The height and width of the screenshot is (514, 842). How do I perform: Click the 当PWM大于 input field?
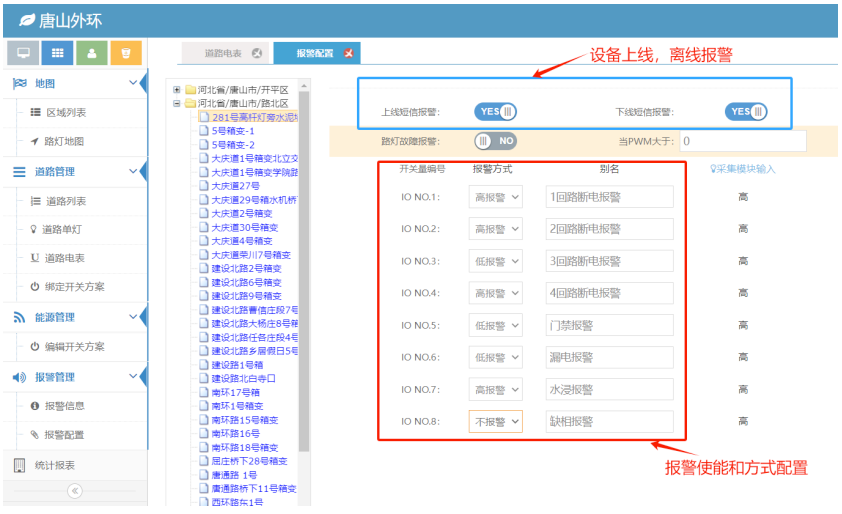click(x=743, y=141)
